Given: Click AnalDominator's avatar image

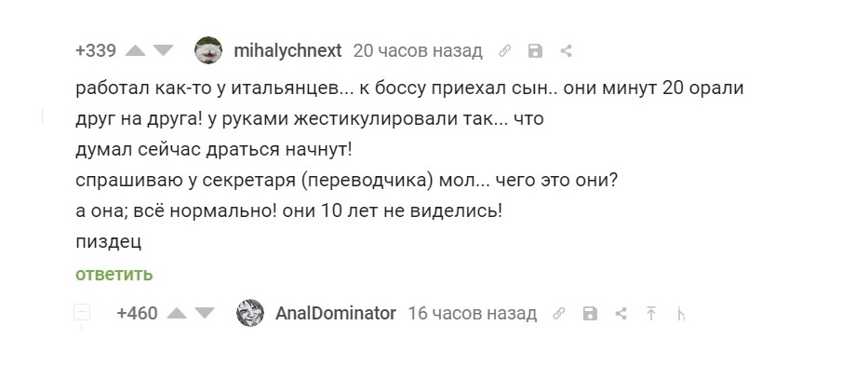Looking at the screenshot, I should pos(251,313).
